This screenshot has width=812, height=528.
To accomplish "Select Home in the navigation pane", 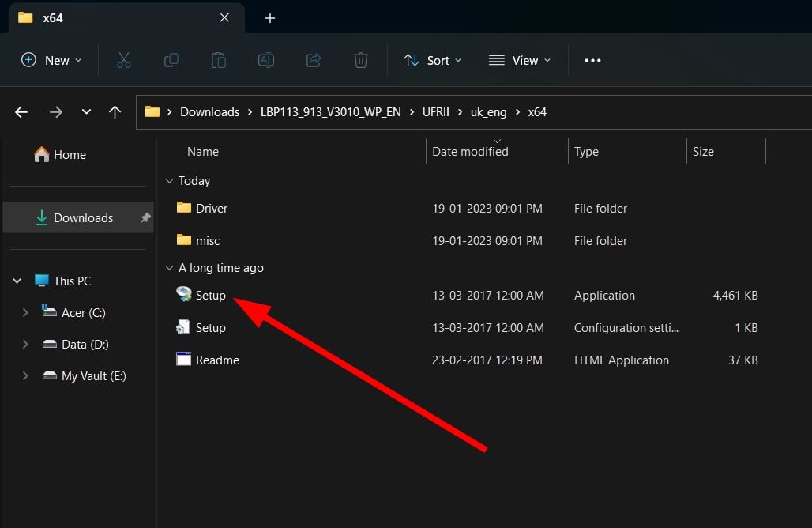I will coord(70,154).
